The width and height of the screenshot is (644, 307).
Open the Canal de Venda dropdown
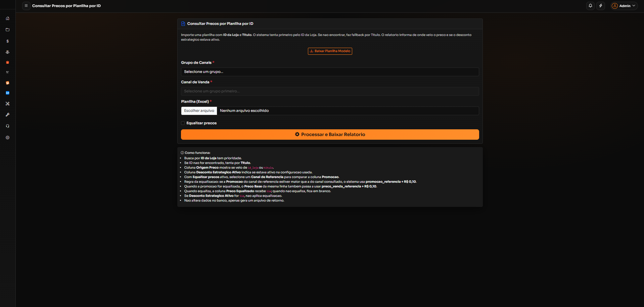pyautogui.click(x=330, y=91)
